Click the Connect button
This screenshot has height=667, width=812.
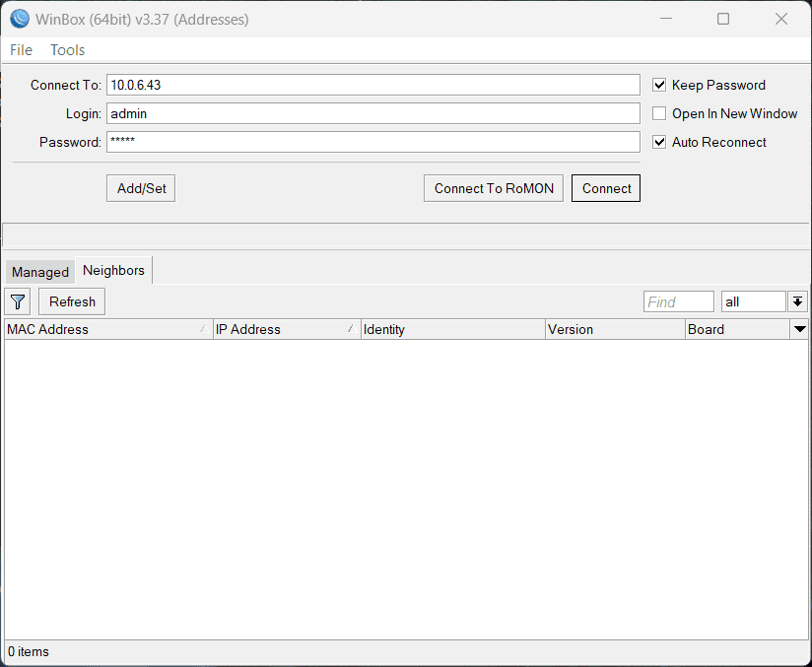(606, 188)
